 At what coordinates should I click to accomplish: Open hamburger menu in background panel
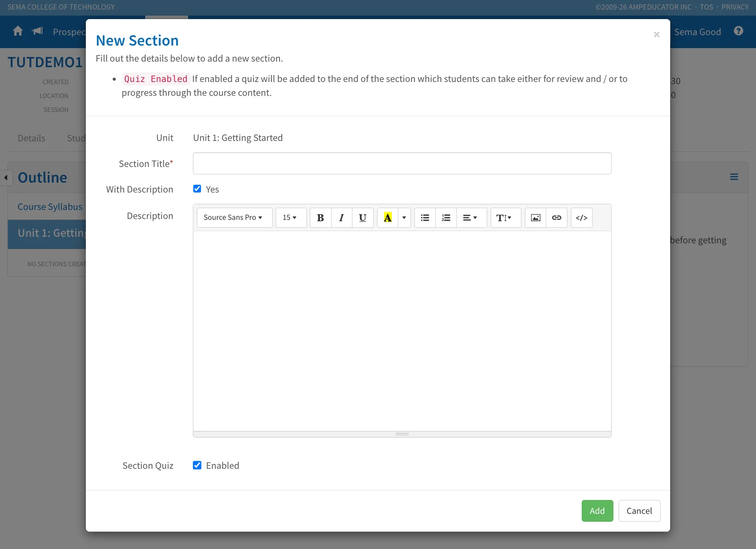[734, 177]
